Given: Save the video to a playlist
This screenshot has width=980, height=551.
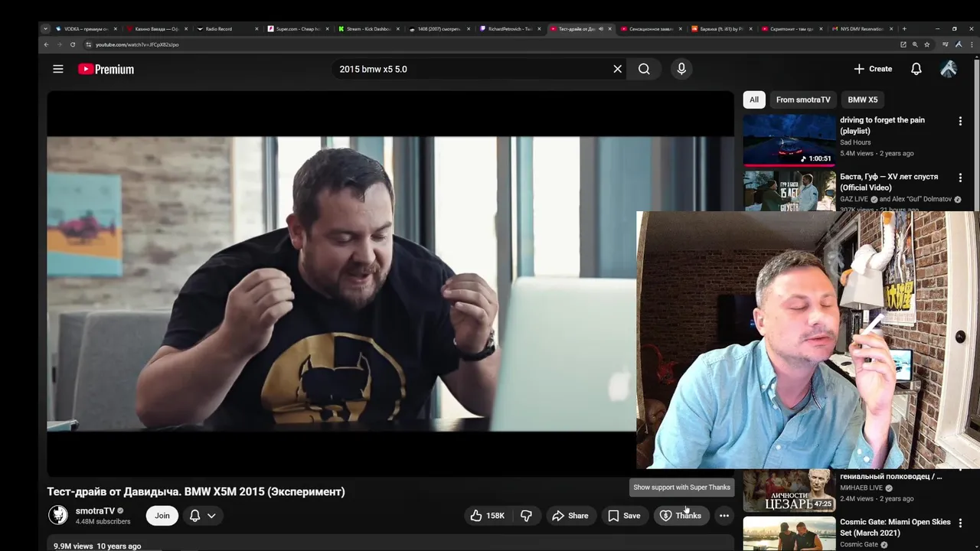Looking at the screenshot, I should click(624, 516).
